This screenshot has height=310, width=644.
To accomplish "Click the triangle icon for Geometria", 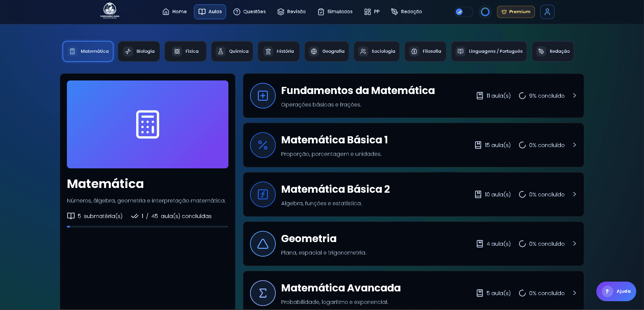I will tap(263, 244).
